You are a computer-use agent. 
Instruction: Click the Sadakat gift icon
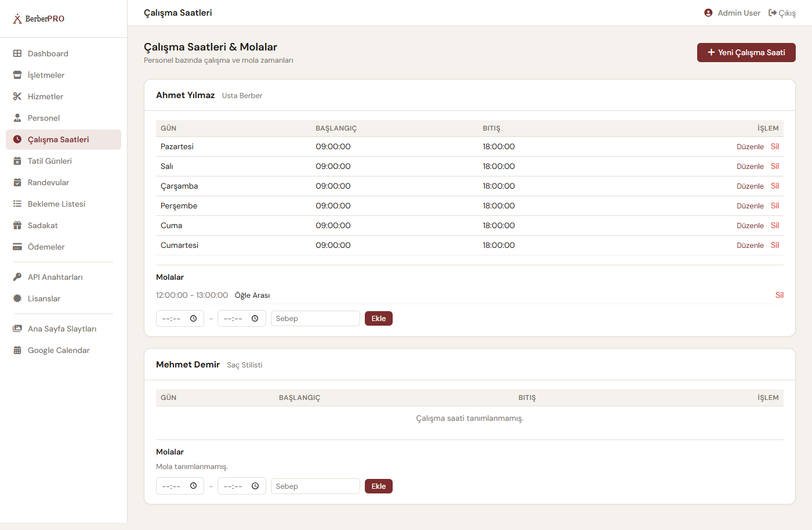(17, 225)
